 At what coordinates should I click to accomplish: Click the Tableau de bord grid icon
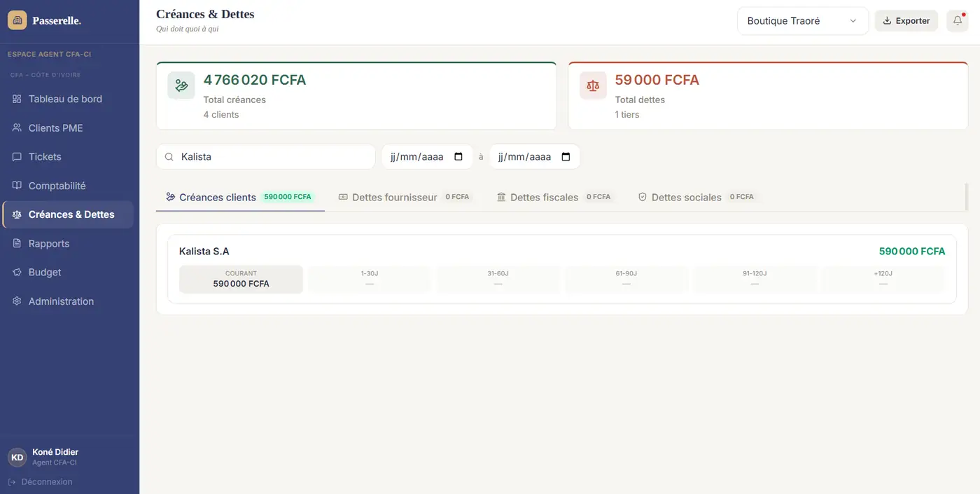(x=17, y=99)
